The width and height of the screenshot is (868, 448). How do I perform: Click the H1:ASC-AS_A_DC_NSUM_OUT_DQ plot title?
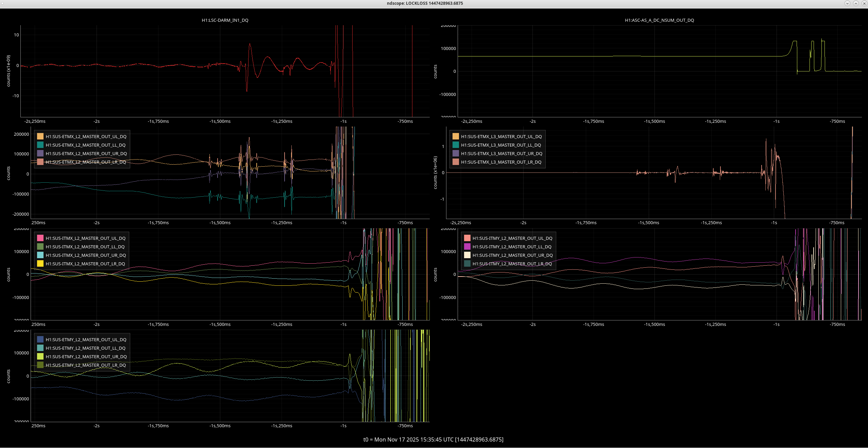(659, 20)
